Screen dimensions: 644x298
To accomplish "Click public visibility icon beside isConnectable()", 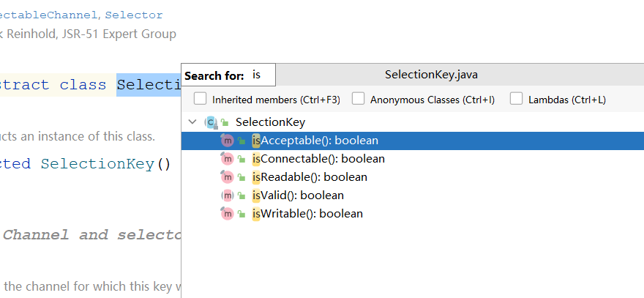I will coord(241,159).
